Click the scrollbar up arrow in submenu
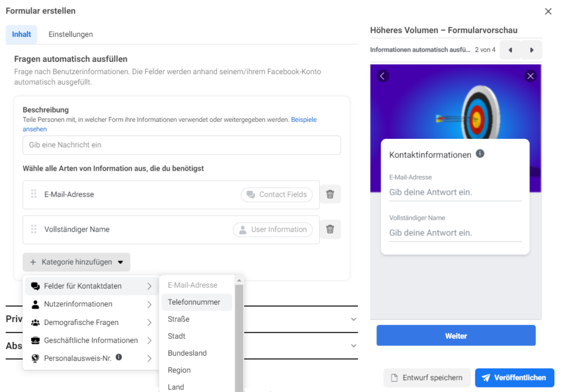 239,281
